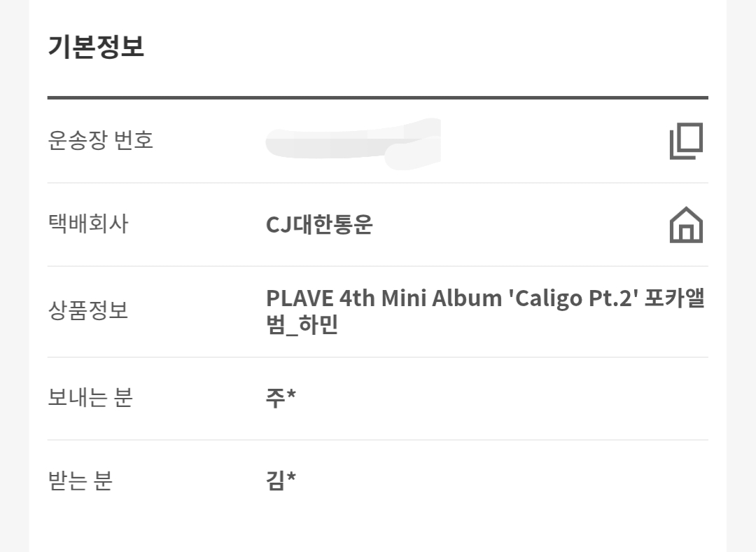The image size is (756, 552).
Task: Click the empty space right of 김*
Action: (502, 480)
